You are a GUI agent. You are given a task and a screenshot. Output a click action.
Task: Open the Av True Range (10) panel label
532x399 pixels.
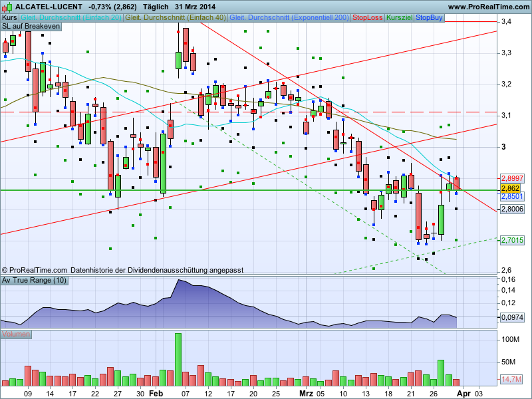click(x=35, y=280)
